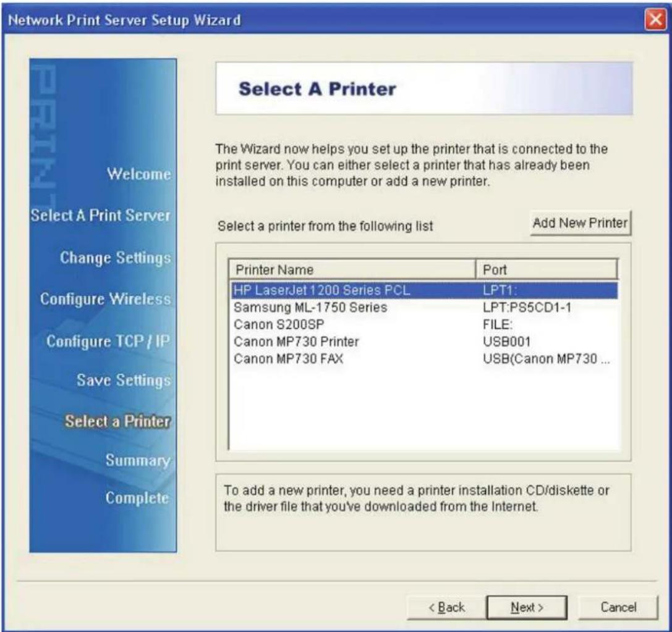Click the USB001 port value
Viewport: 672px width, 632px height.
tap(506, 342)
